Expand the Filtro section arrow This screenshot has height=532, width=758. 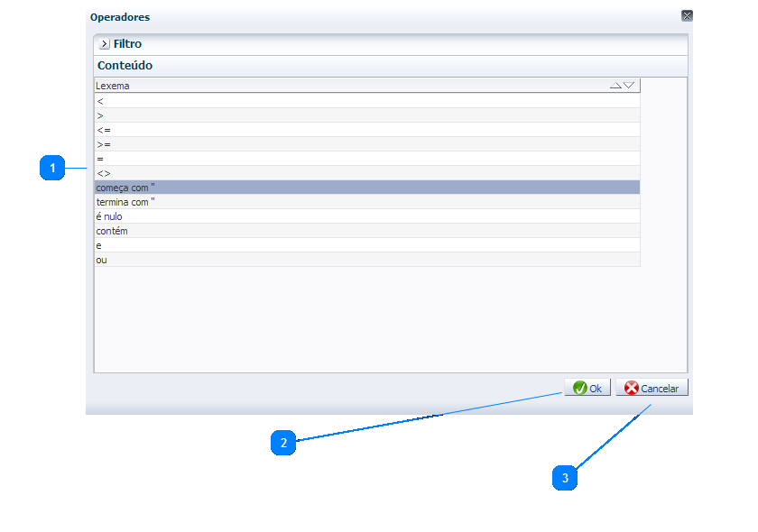(104, 44)
